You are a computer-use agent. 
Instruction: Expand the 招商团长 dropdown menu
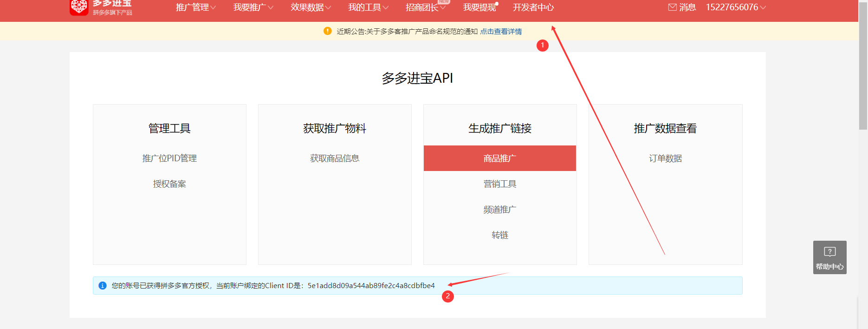(426, 7)
